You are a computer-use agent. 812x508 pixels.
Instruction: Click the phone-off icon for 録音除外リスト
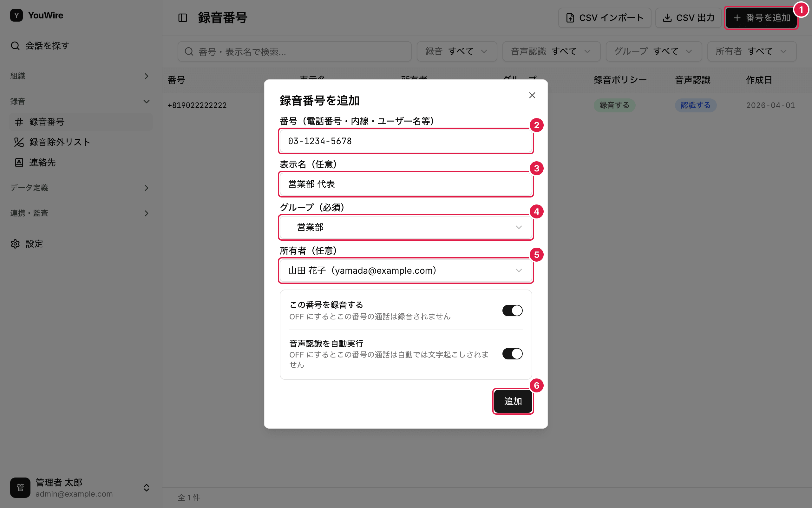pyautogui.click(x=19, y=142)
